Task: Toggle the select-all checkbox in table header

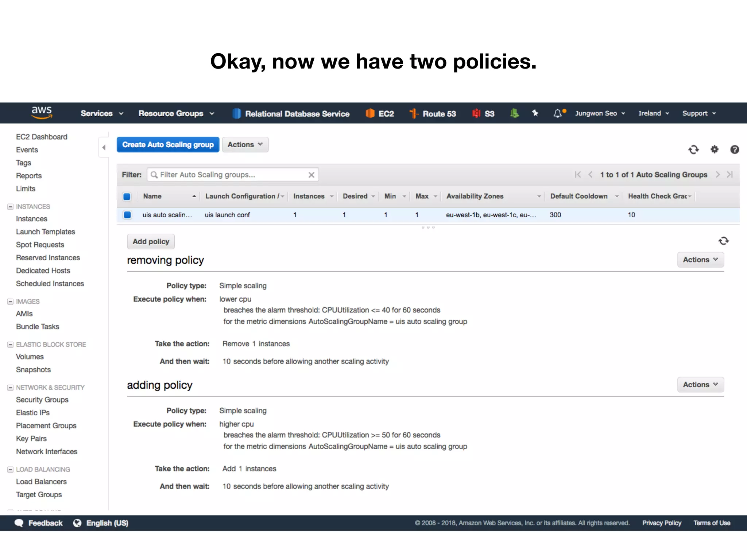Action: (127, 197)
